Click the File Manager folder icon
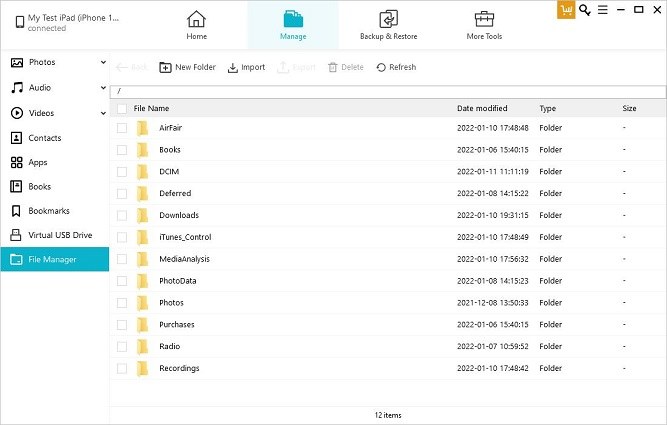The image size is (667, 425). pyautogui.click(x=16, y=259)
